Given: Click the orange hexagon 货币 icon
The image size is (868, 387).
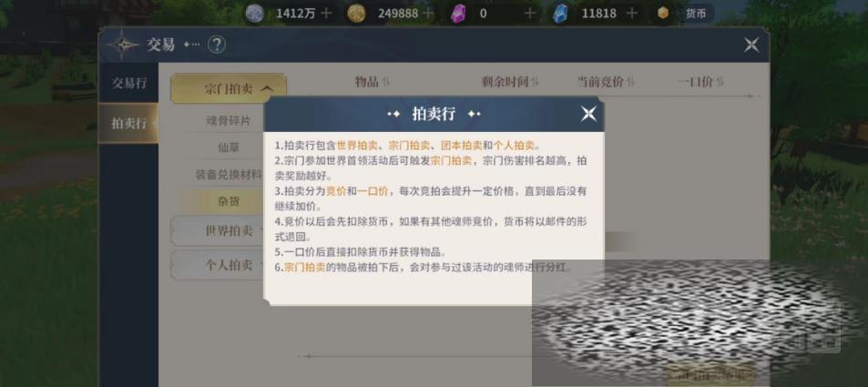Looking at the screenshot, I should (x=663, y=14).
